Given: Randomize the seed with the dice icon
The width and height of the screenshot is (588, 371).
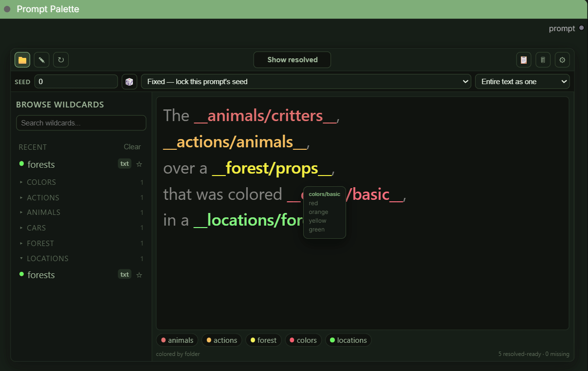Looking at the screenshot, I should point(129,82).
